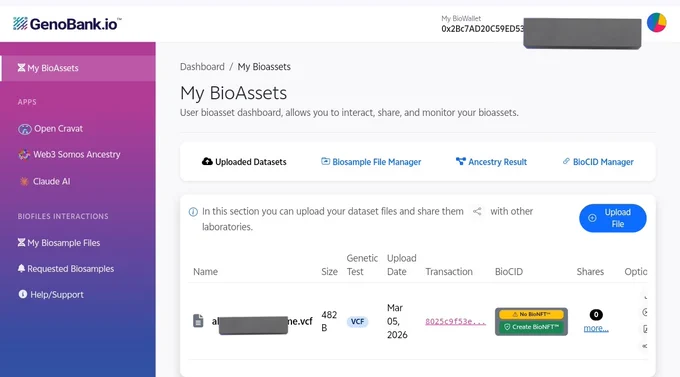Click the Open Cravat sidebar icon
The width and height of the screenshot is (680, 377).
25,129
